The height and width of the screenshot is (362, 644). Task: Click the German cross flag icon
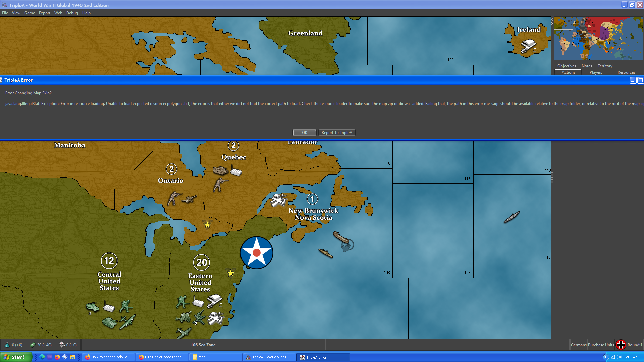(621, 345)
